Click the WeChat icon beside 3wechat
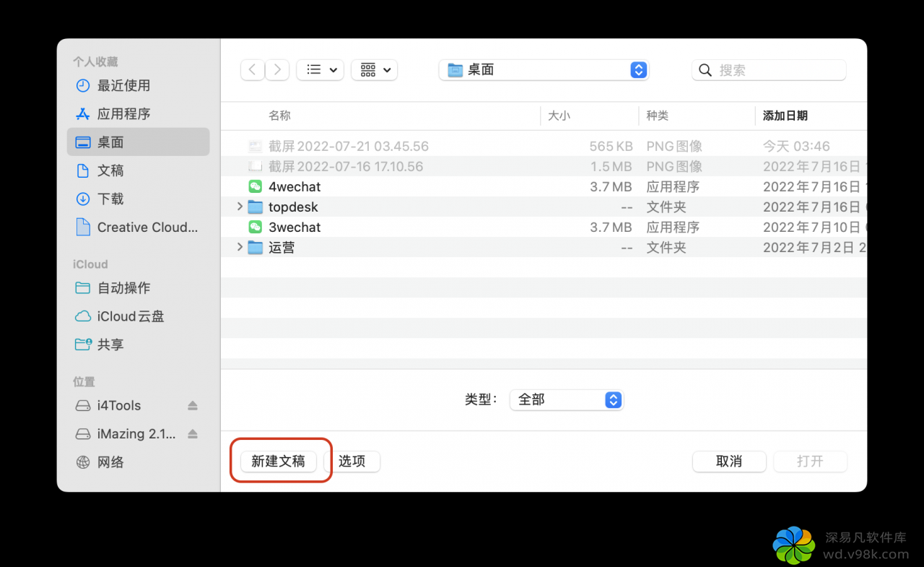Viewport: 924px width, 567px height. coord(255,227)
